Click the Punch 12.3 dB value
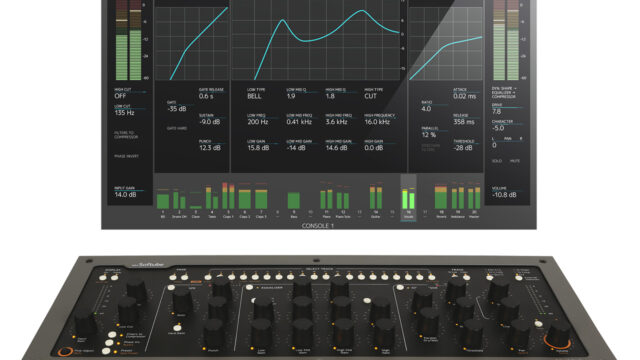Image resolution: width=640 pixels, height=360 pixels. tap(210, 148)
